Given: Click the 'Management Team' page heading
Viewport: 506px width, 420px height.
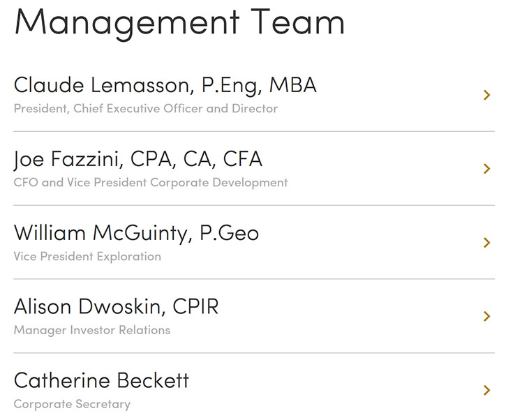Looking at the screenshot, I should coord(180,23).
